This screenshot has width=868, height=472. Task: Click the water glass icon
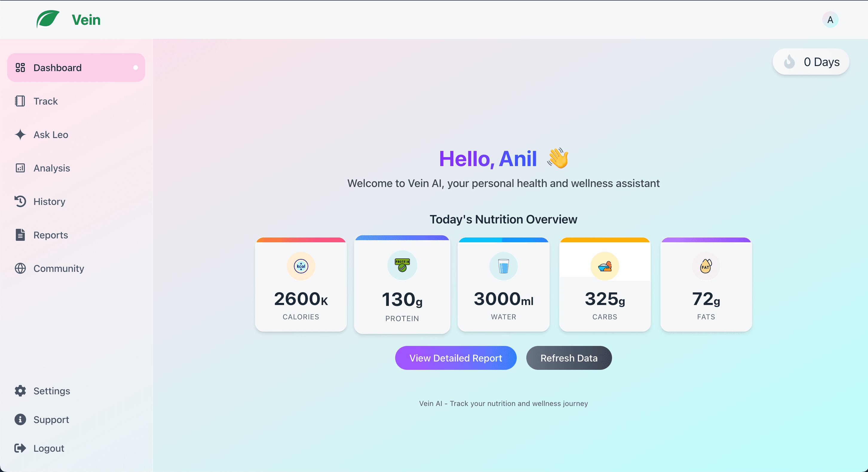point(503,266)
